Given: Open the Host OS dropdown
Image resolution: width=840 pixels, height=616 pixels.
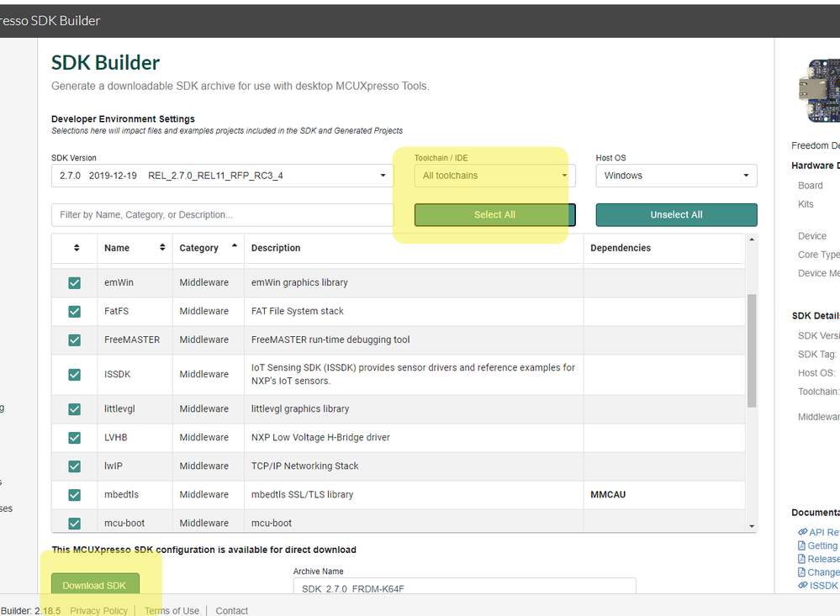Looking at the screenshot, I should [x=676, y=176].
